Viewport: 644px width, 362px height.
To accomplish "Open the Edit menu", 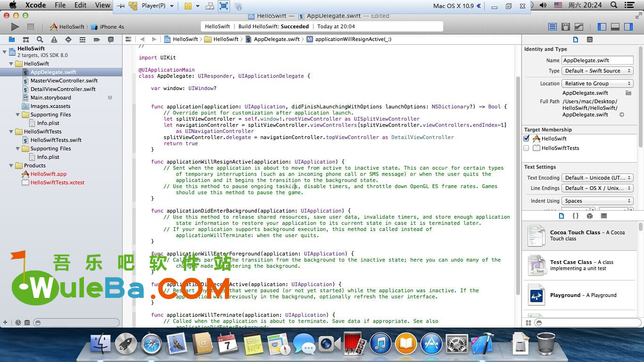I will point(81,5).
